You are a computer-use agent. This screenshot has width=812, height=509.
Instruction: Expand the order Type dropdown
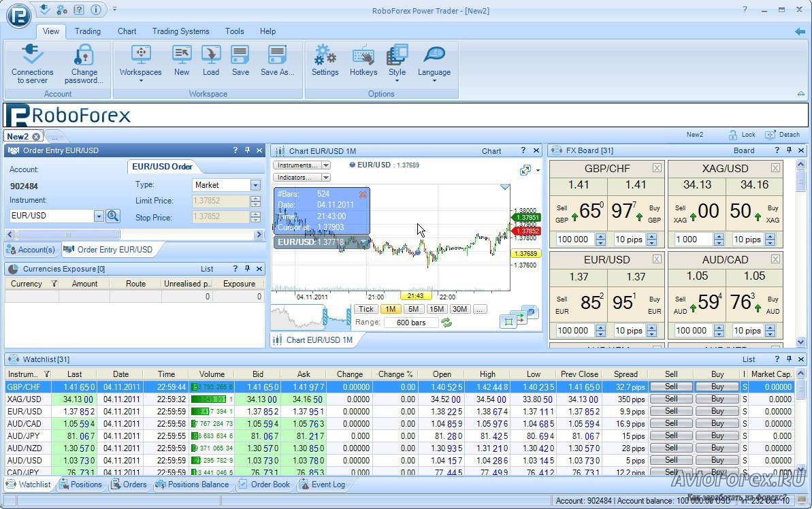coord(255,185)
